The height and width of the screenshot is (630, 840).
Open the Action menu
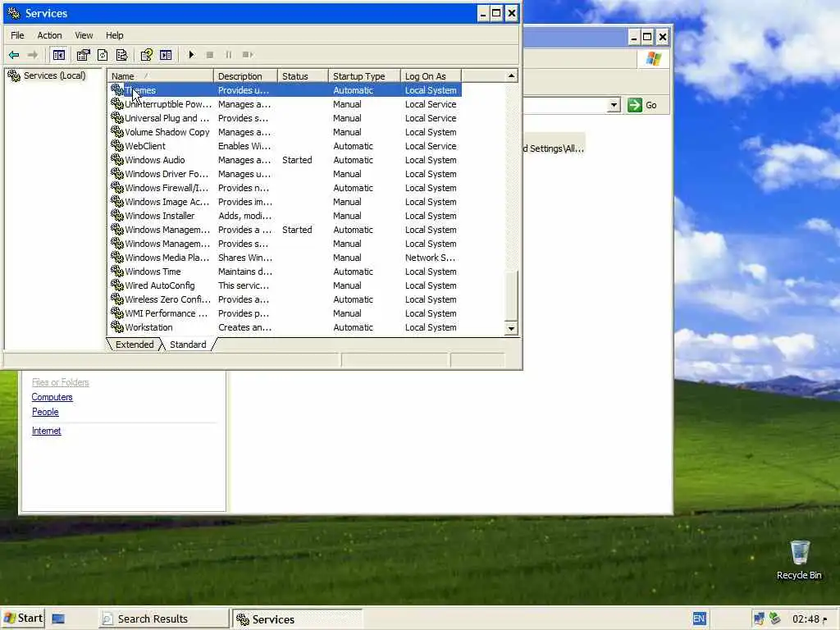pyautogui.click(x=49, y=35)
